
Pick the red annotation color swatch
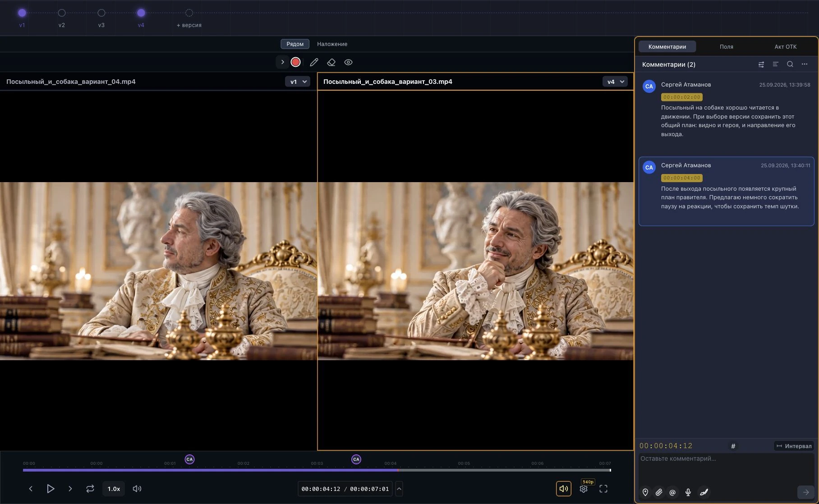(x=295, y=62)
